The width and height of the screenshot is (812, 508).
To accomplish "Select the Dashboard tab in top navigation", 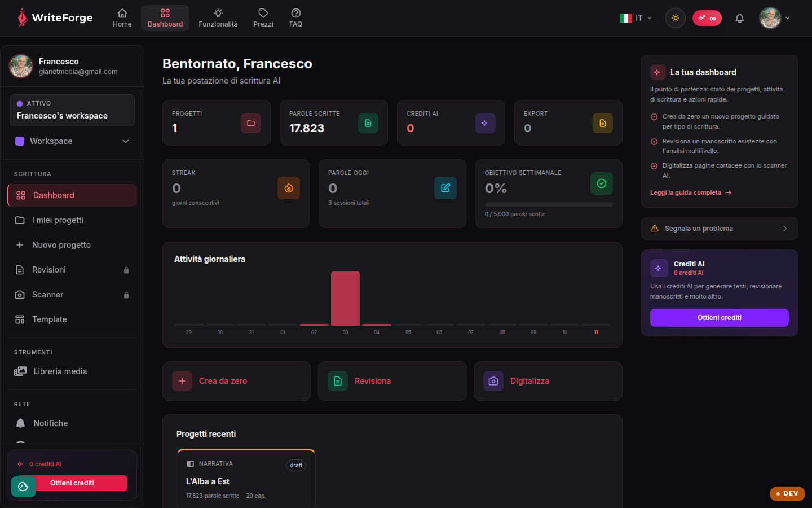I will tap(165, 18).
